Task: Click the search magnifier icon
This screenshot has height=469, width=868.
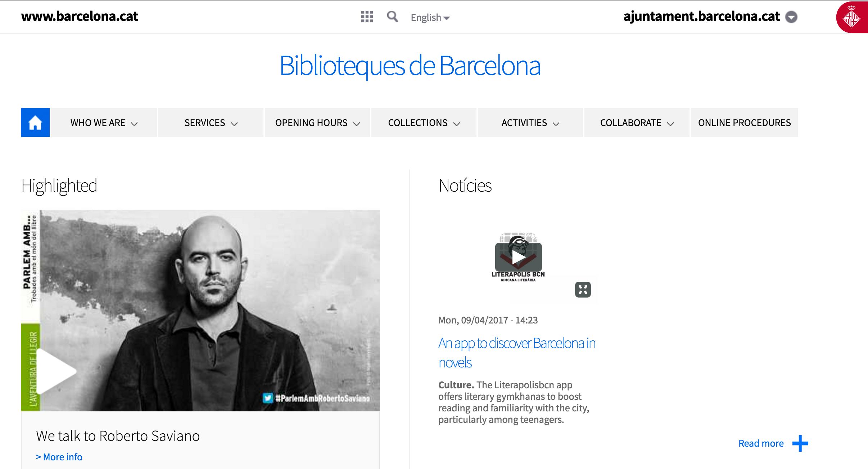Action: 392,17
